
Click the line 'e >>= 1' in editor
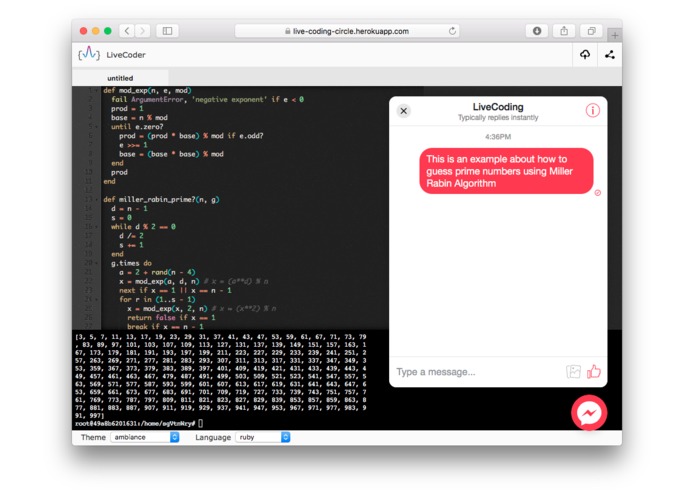point(133,145)
